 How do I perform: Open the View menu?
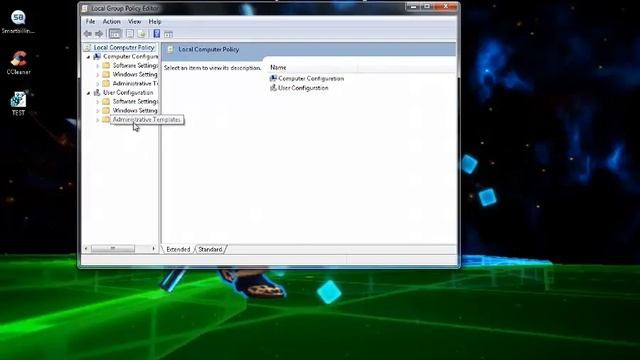pos(134,21)
